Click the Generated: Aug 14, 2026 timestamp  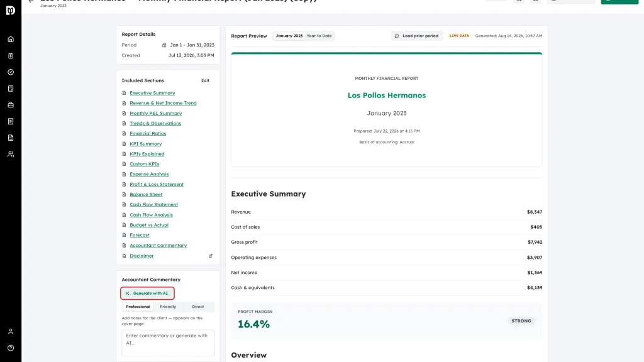508,36
